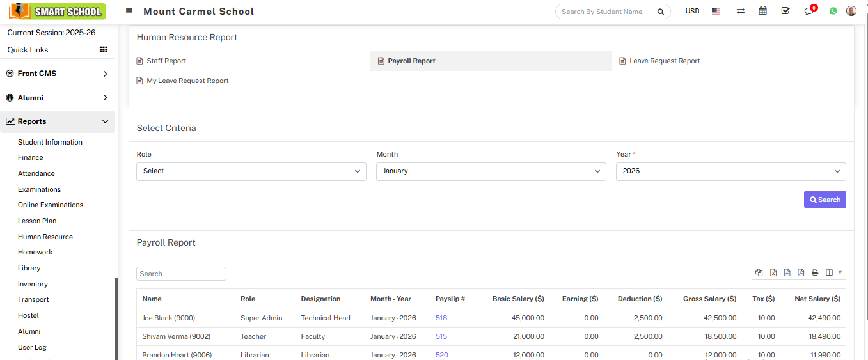868x360 pixels.
Task: Click the Leave Request Report document icon
Action: coord(623,61)
